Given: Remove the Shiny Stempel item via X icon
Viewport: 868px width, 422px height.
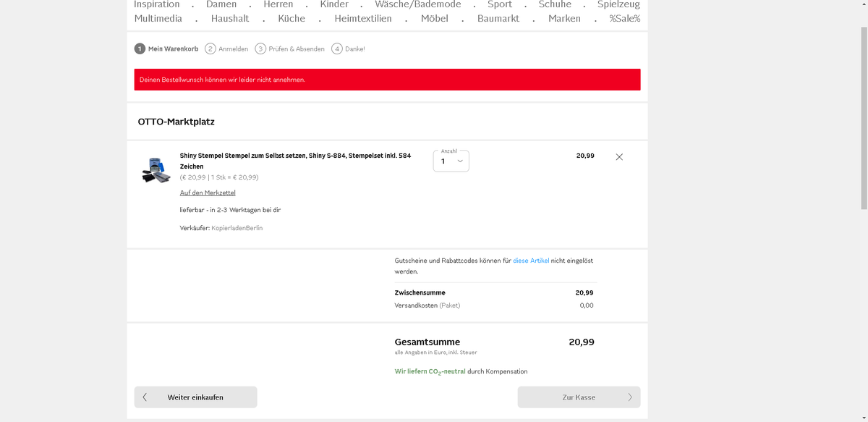Looking at the screenshot, I should 619,156.
